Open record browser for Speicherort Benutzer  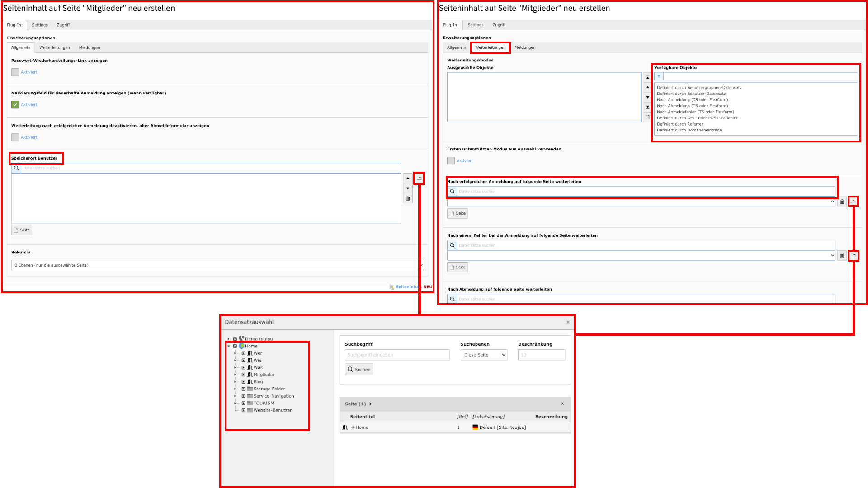(x=419, y=178)
